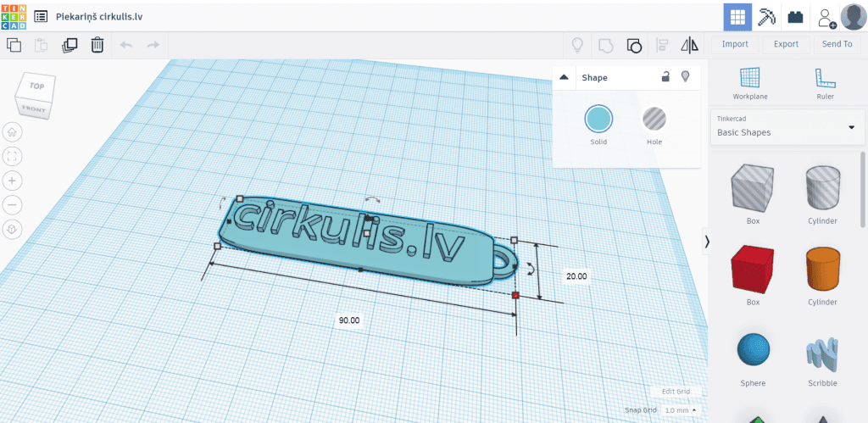Click the Copy icon in toolbar
Image resolution: width=868 pixels, height=423 pixels.
click(x=14, y=45)
